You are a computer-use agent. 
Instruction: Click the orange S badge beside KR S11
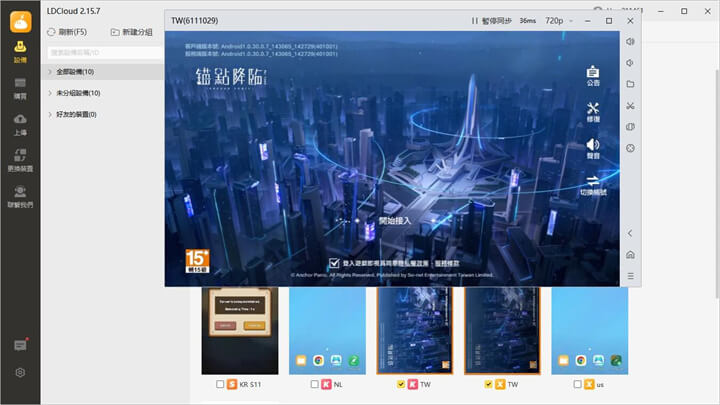coord(232,384)
